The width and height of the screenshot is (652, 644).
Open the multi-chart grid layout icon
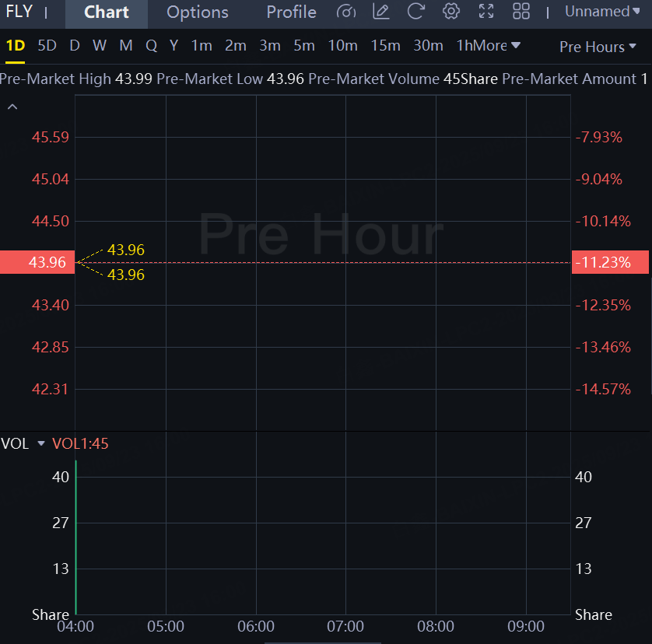point(521,12)
